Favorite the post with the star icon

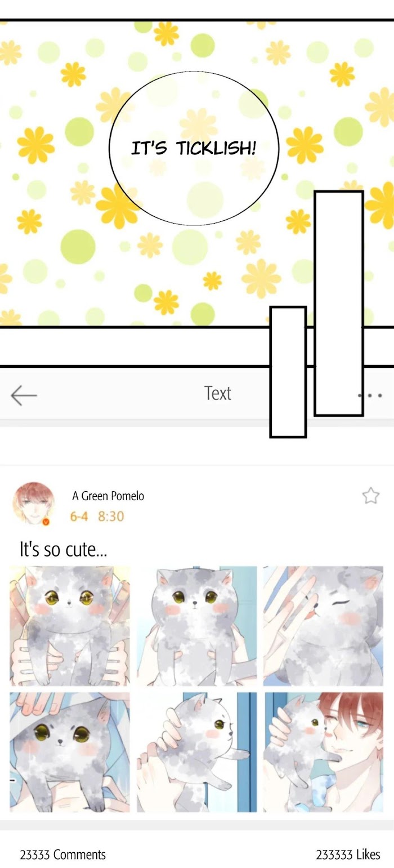pos(370,496)
